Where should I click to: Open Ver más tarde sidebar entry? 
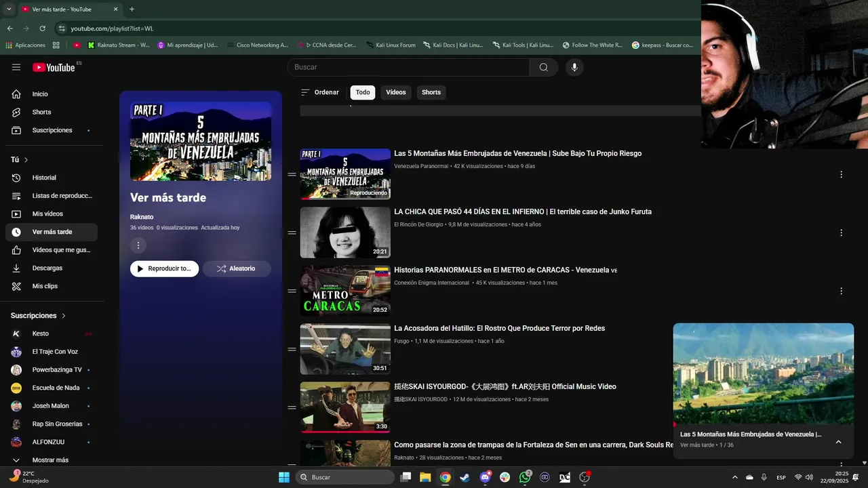[x=52, y=232]
